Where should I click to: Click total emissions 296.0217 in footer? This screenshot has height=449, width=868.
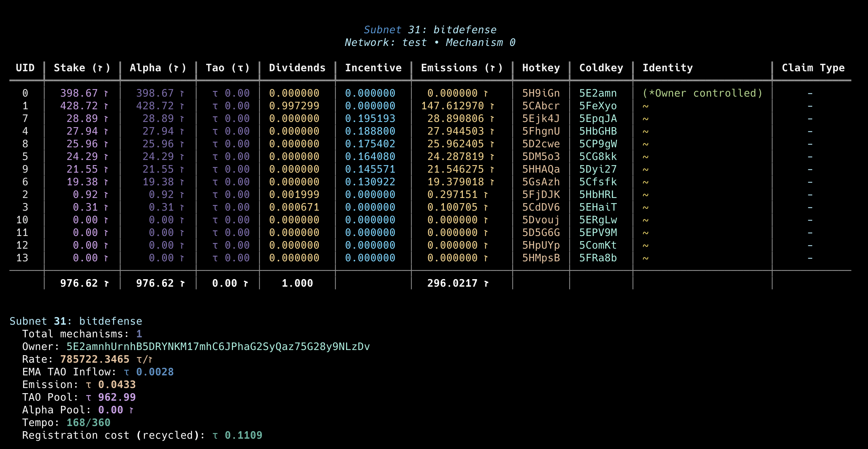452,283
